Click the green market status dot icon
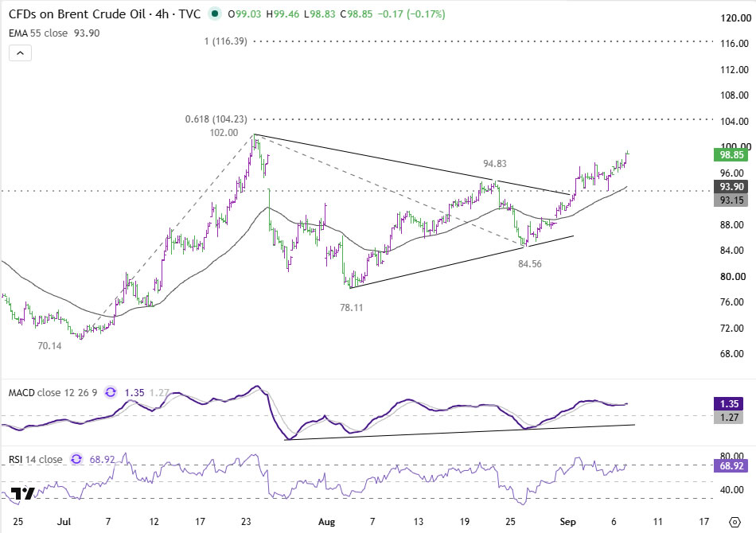This screenshot has height=533, width=756. coord(215,14)
